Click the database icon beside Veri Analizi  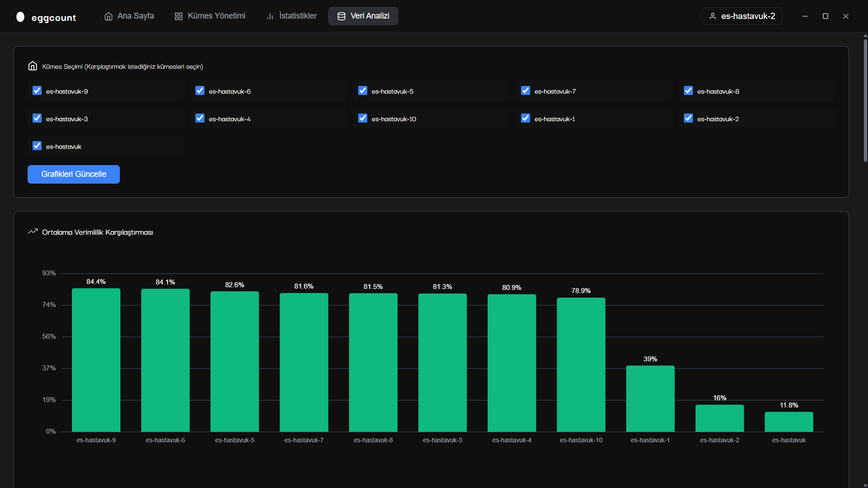[x=342, y=16]
